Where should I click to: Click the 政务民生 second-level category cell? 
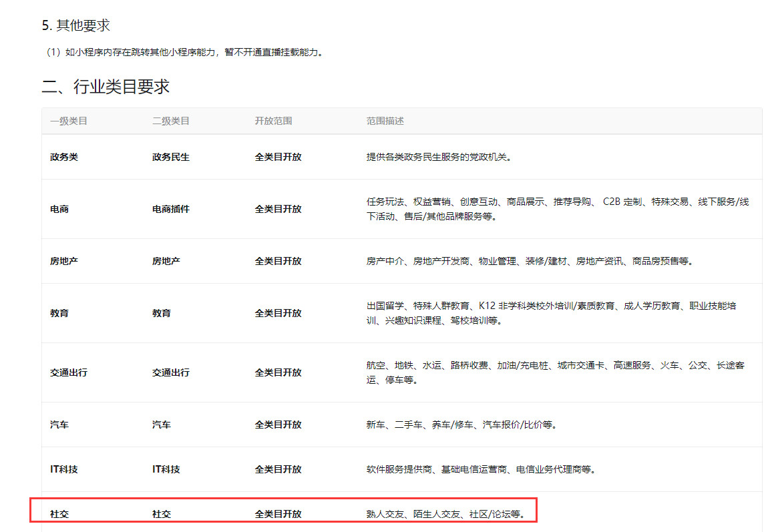click(x=170, y=158)
